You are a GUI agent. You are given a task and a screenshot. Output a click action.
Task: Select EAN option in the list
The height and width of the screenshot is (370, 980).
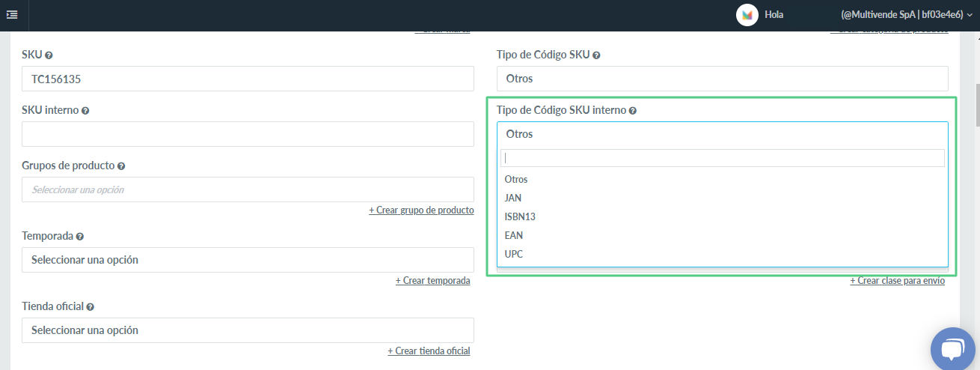click(x=723, y=236)
